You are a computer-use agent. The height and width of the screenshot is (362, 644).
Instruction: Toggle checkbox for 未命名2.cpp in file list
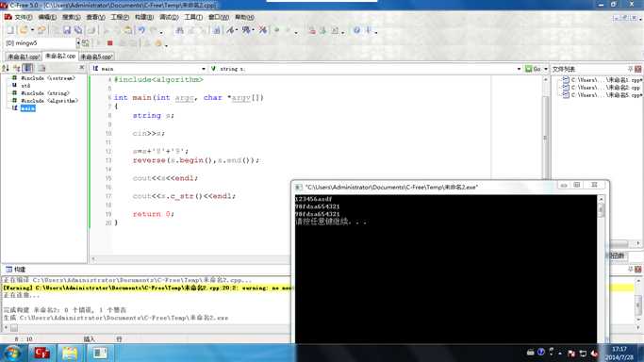[566, 88]
